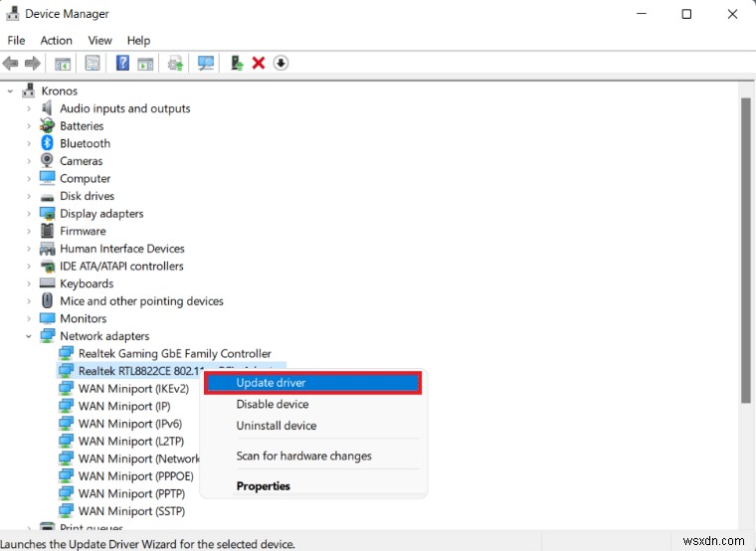This screenshot has width=756, height=551.
Task: Click the Disable device down-arrow icon
Action: (x=281, y=63)
